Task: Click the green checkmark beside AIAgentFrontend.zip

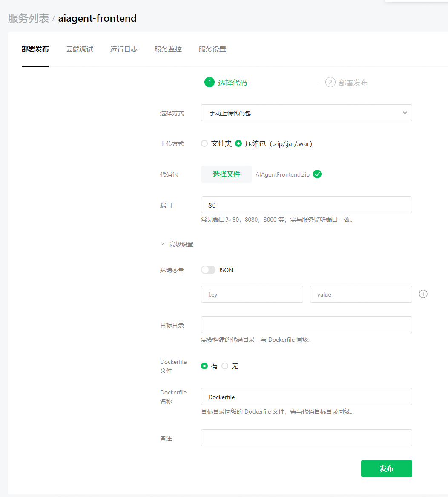Action: point(317,174)
